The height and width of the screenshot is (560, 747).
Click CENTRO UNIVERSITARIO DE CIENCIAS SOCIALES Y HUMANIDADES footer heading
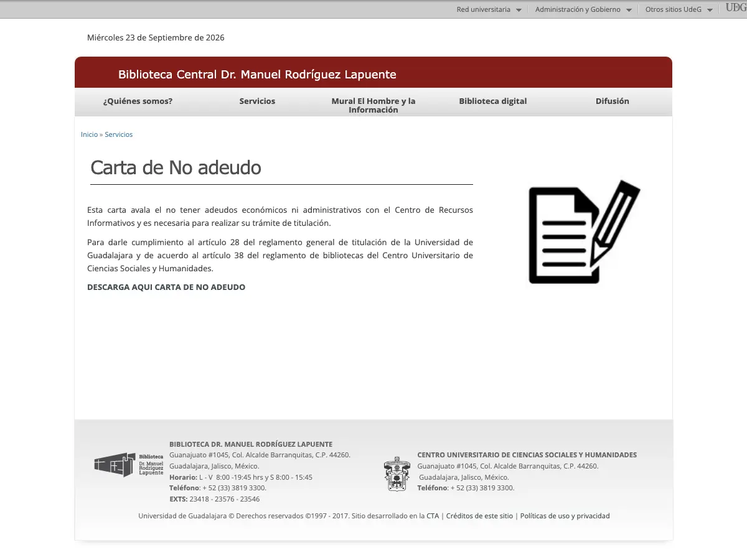click(x=527, y=455)
